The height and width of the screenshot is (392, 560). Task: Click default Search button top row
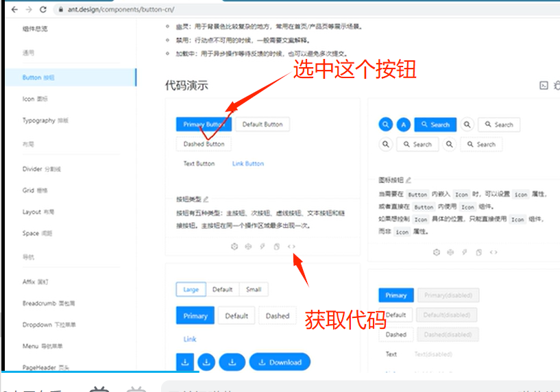click(x=499, y=125)
